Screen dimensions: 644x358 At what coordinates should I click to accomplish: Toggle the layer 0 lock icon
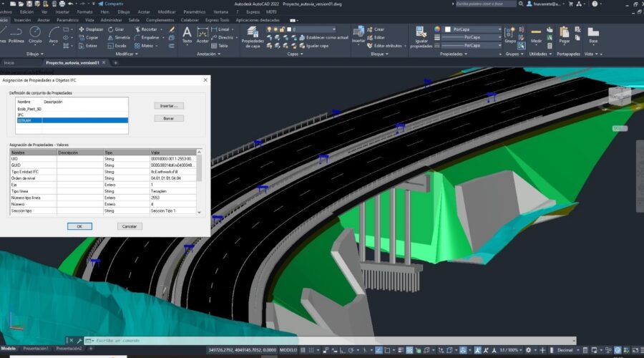pos(282,29)
